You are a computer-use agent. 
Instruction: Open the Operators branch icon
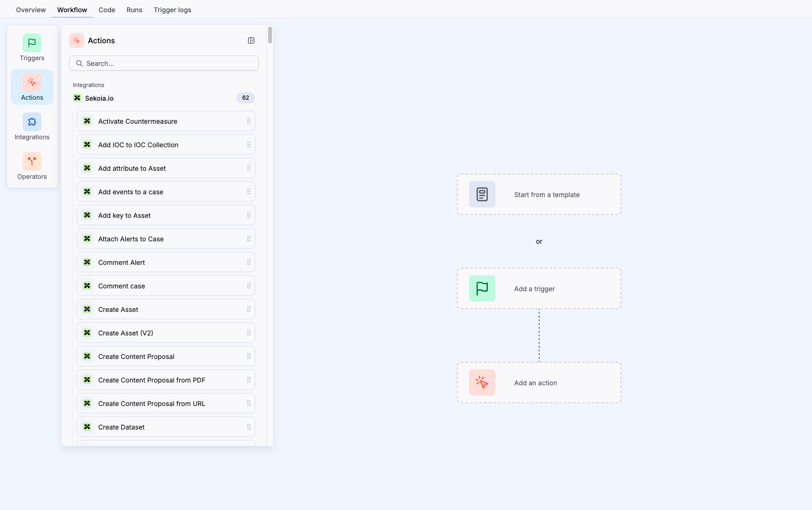coord(32,162)
